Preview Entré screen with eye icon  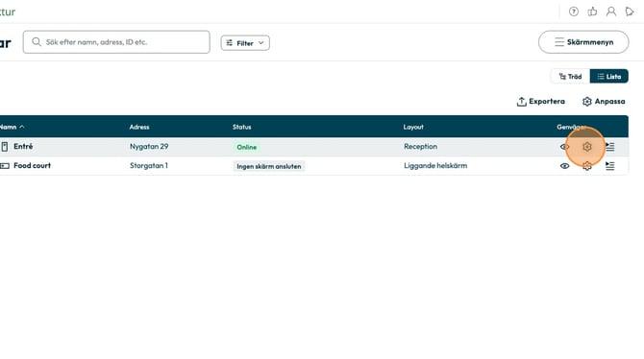(x=565, y=147)
